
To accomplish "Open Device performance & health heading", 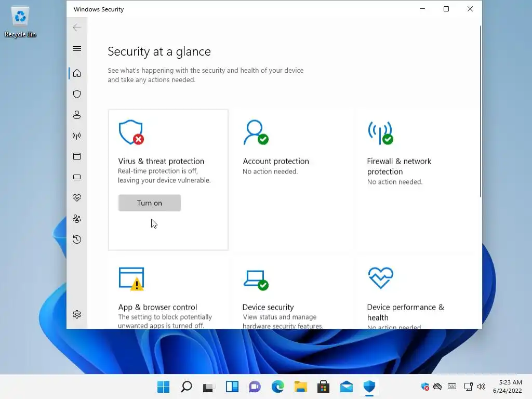I will point(405,312).
